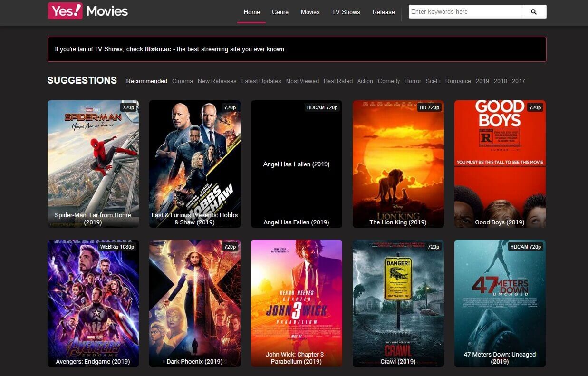Click the "Good Boys (2019)" title
The height and width of the screenshot is (376, 588).
click(500, 222)
